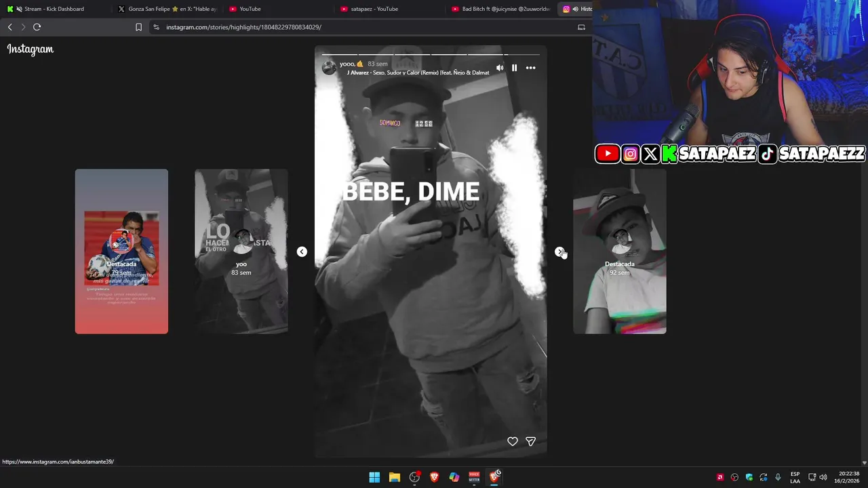Open network settings tray icon
This screenshot has width=868, height=488.
812,477
